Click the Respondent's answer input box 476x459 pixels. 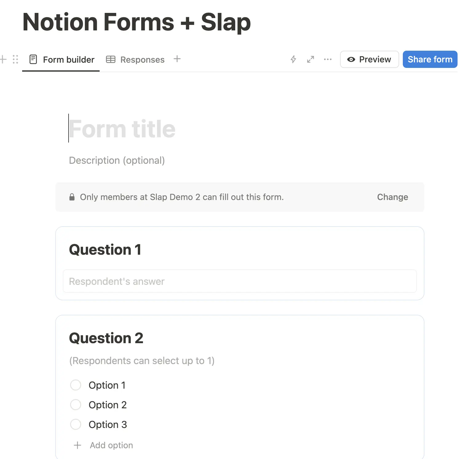(240, 281)
